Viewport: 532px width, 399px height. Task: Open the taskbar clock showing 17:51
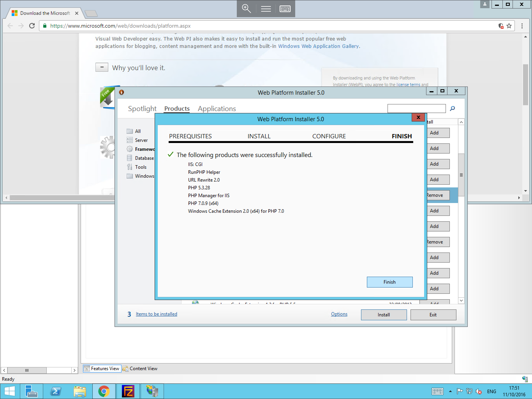point(514,391)
